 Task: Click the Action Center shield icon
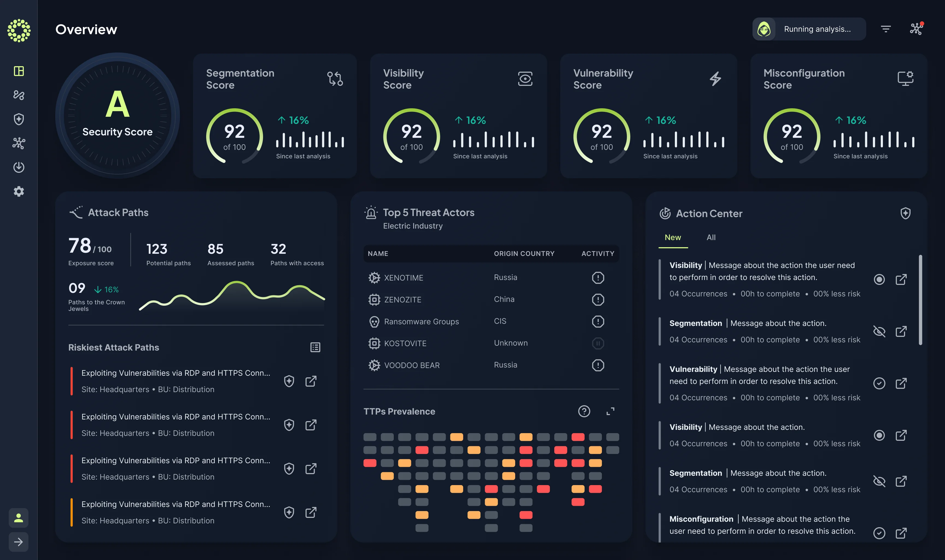pos(905,213)
